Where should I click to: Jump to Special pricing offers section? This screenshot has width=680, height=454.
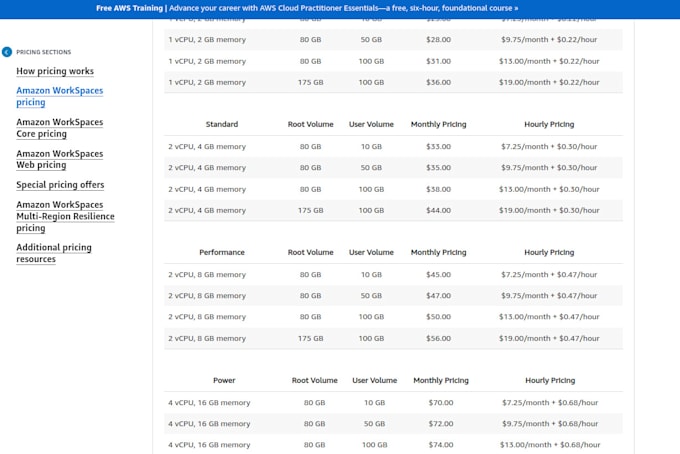[x=60, y=185]
